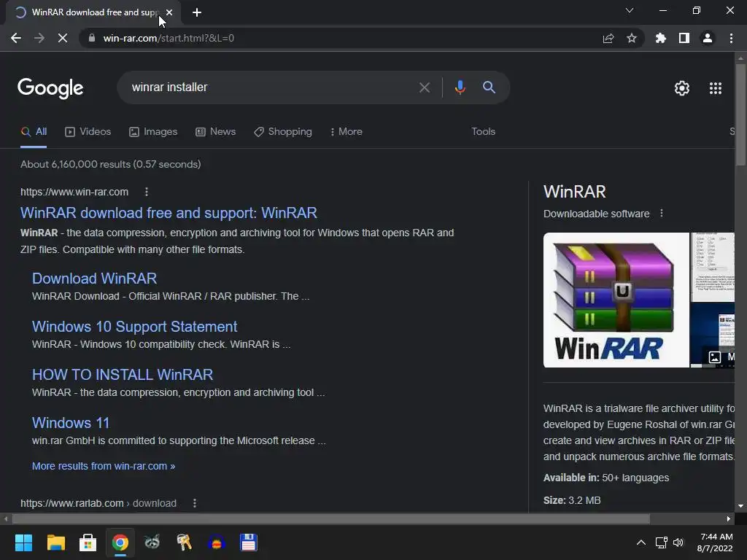Expand the More search categories menu
Image resolution: width=747 pixels, height=560 pixels.
coord(347,132)
